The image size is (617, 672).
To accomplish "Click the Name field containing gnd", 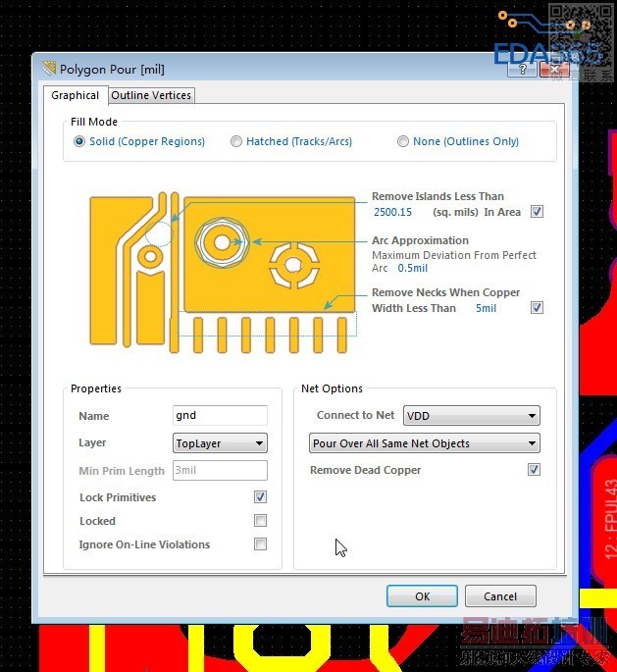I will click(x=220, y=415).
